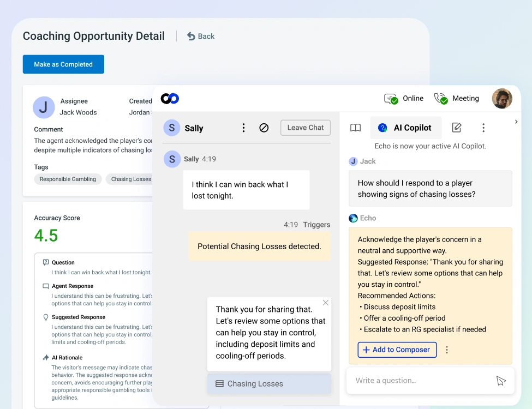Click the compose note edit icon
Viewport: 532px width, 409px height.
[457, 128]
